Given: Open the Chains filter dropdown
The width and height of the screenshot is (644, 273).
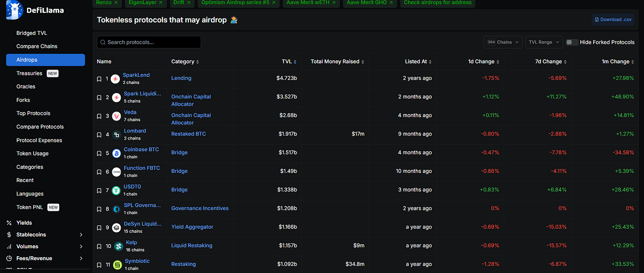Looking at the screenshot, I should pos(503,42).
